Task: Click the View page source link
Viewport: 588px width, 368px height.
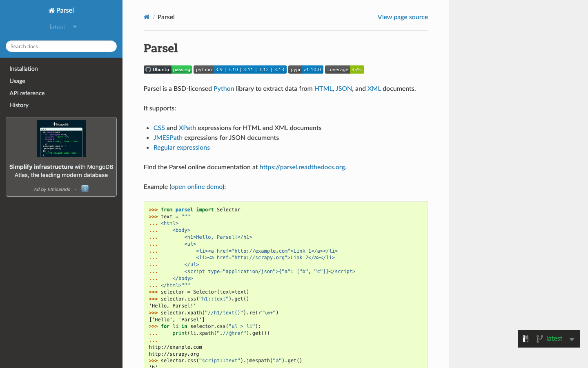Action: (403, 17)
